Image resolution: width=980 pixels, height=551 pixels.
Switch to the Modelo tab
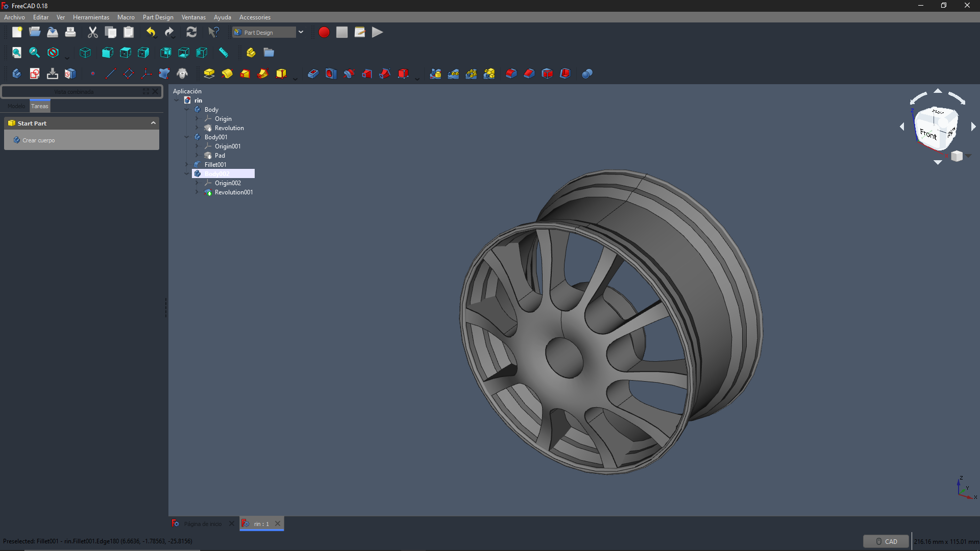tap(16, 106)
